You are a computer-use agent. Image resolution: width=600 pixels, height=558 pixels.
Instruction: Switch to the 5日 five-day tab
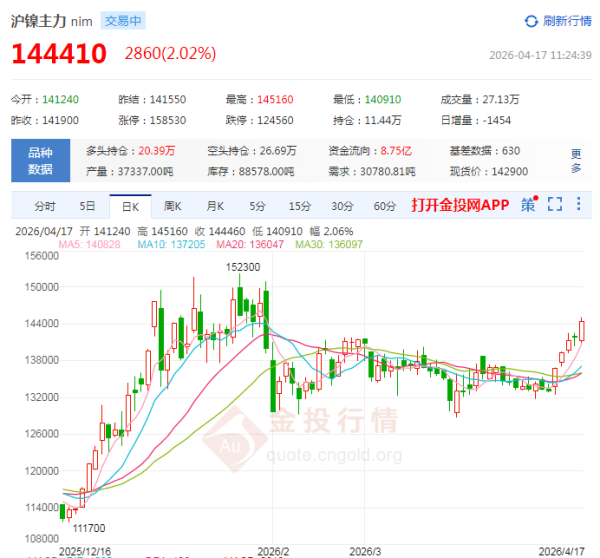click(x=87, y=207)
